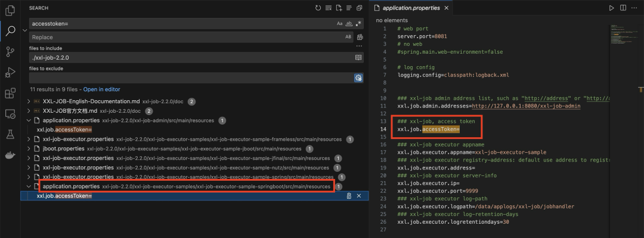Select the application.properties editor tab
644x238 pixels.
pyautogui.click(x=411, y=8)
